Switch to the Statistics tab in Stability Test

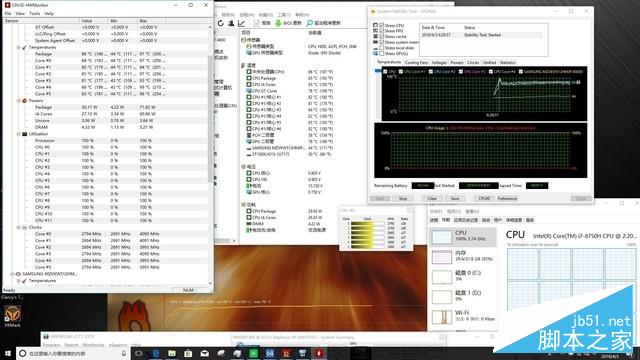click(507, 62)
